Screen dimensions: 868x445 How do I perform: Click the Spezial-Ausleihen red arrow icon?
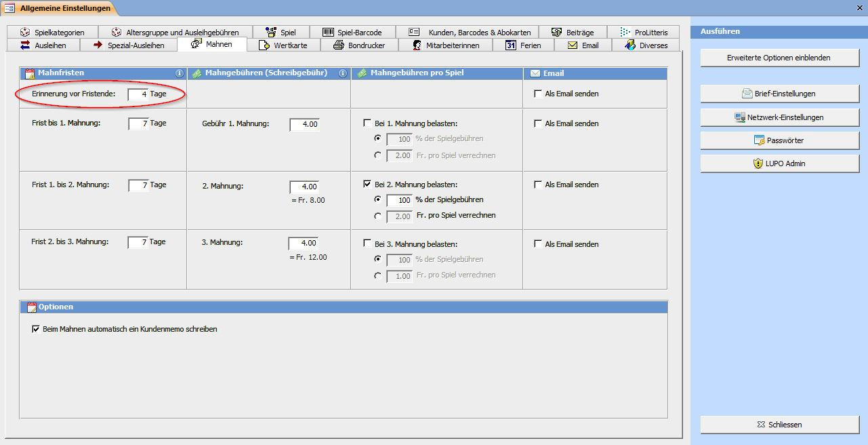point(98,45)
